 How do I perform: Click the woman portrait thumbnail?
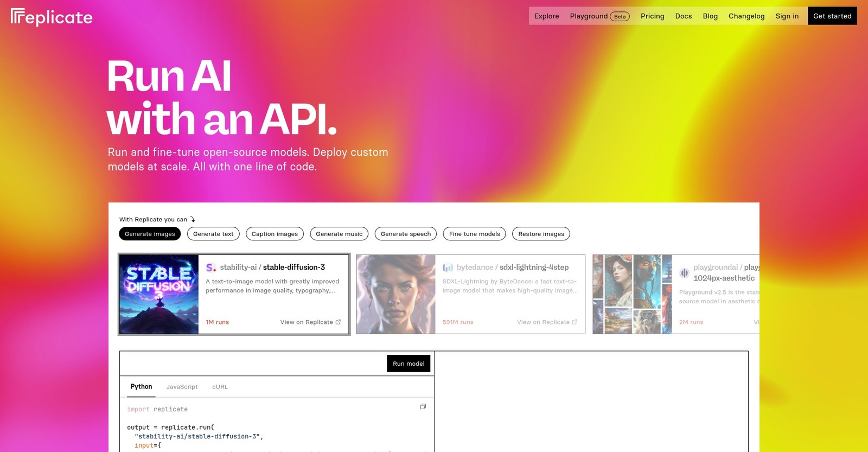tap(396, 294)
